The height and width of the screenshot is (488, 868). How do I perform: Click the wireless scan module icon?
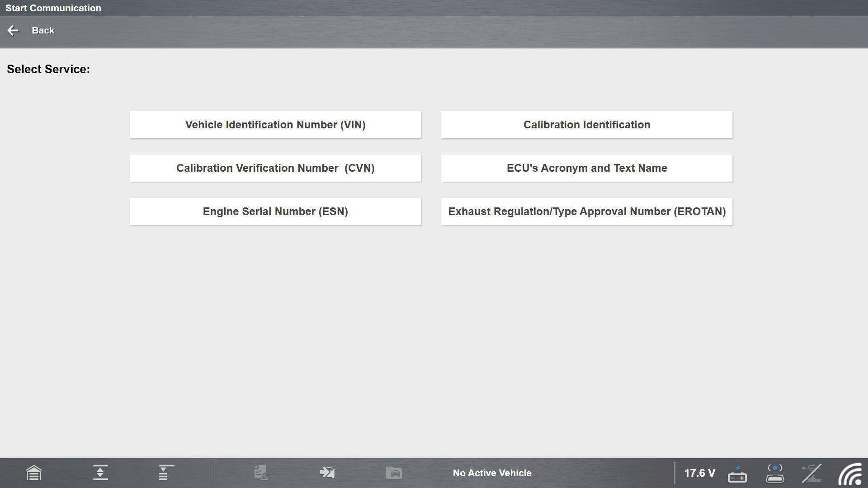pyautogui.click(x=775, y=473)
